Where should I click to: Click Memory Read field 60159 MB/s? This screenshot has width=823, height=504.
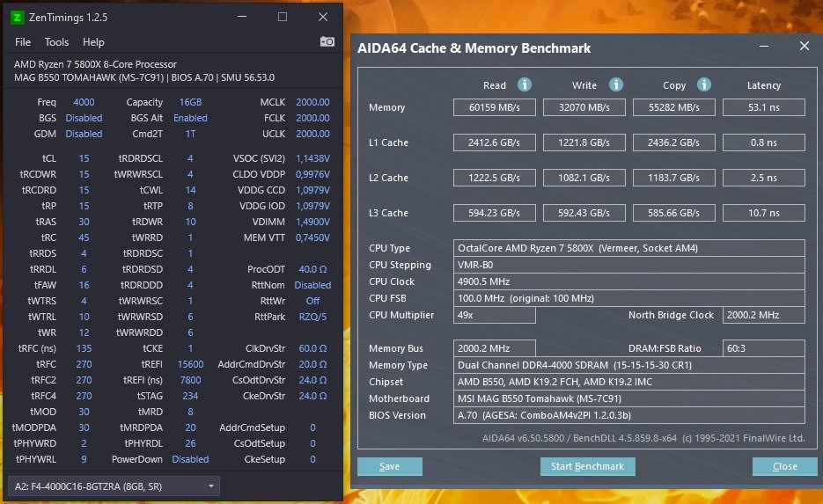pos(495,107)
